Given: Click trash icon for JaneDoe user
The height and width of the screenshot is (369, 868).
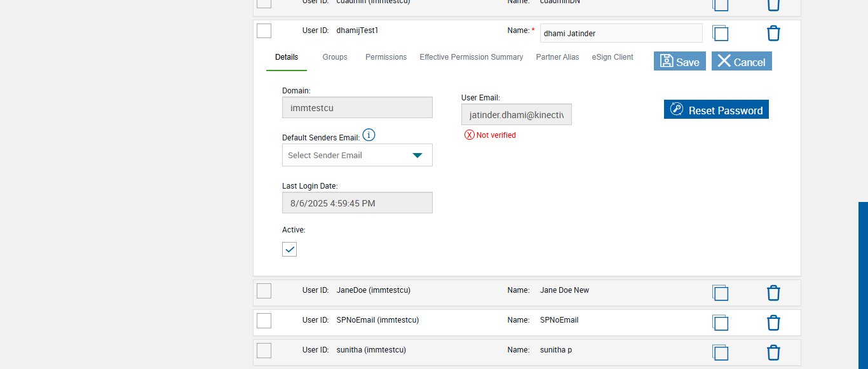Looking at the screenshot, I should tap(773, 293).
